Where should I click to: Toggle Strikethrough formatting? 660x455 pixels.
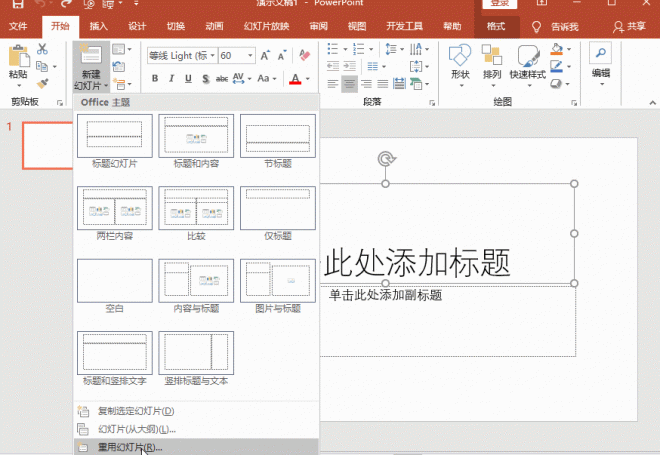click(x=222, y=79)
